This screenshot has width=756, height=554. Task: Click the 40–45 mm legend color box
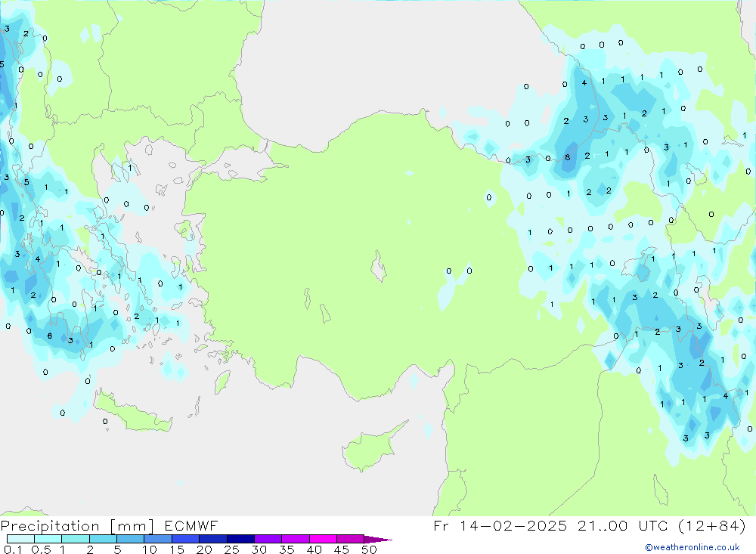point(323,539)
